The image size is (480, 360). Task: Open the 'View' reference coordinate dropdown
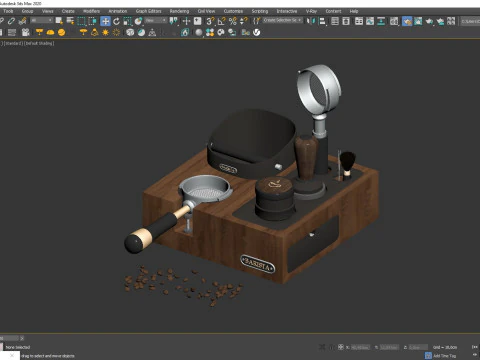coord(156,21)
